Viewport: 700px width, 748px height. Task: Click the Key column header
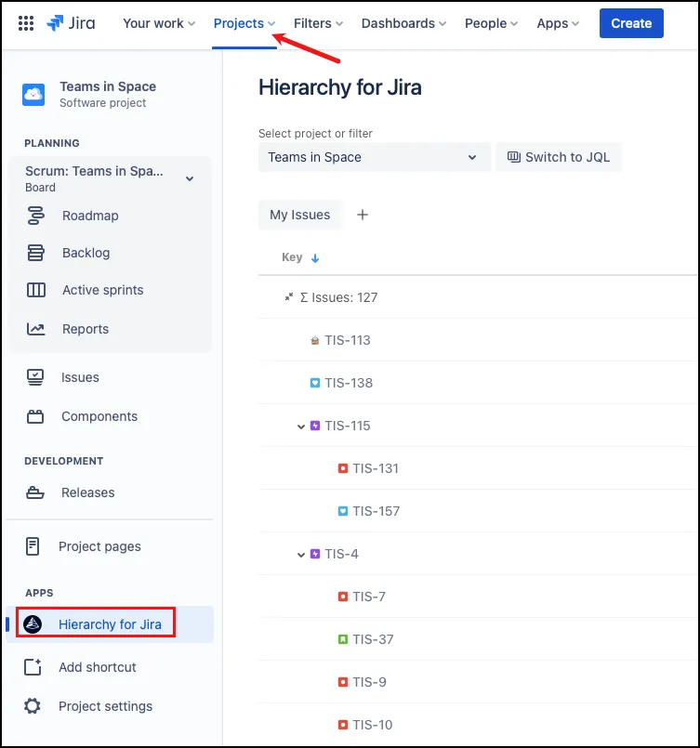(292, 257)
